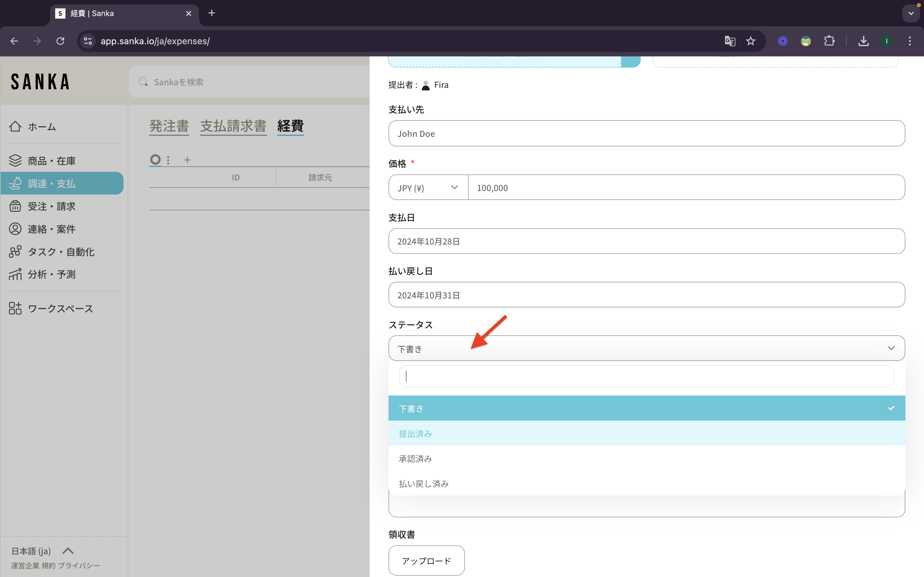Click the Google Translate icon in address bar
The image size is (924, 577).
pos(730,41)
